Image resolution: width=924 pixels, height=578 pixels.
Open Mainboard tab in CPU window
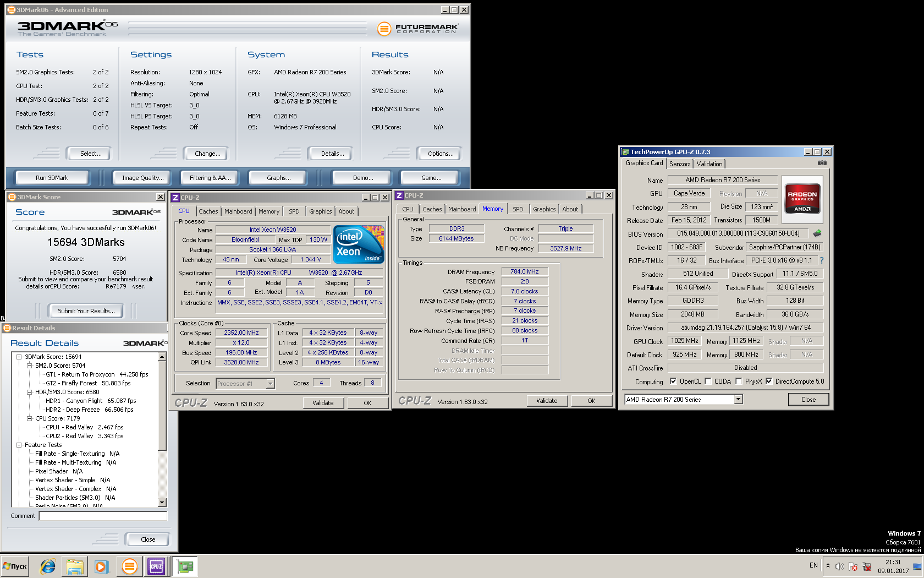click(238, 211)
